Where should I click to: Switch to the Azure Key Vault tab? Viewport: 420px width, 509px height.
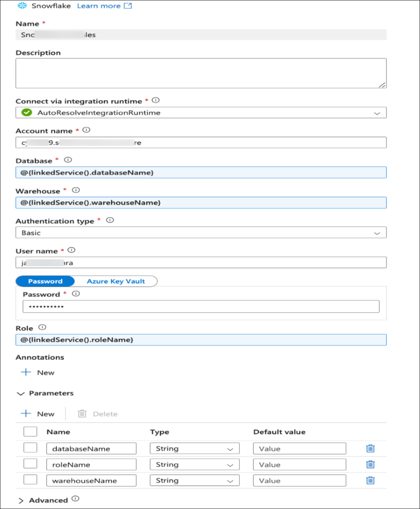click(x=116, y=281)
